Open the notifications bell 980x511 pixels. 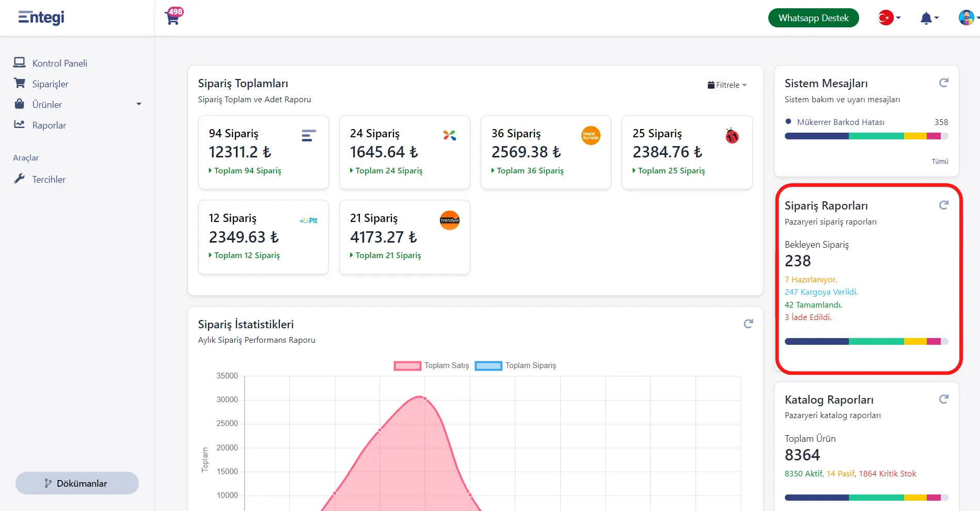pos(926,19)
